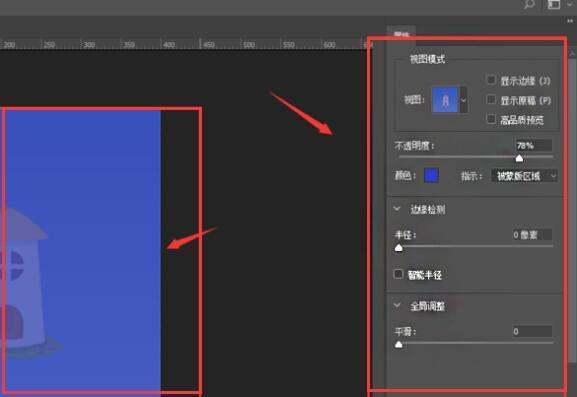Click the 平滑 label text

coord(405,332)
